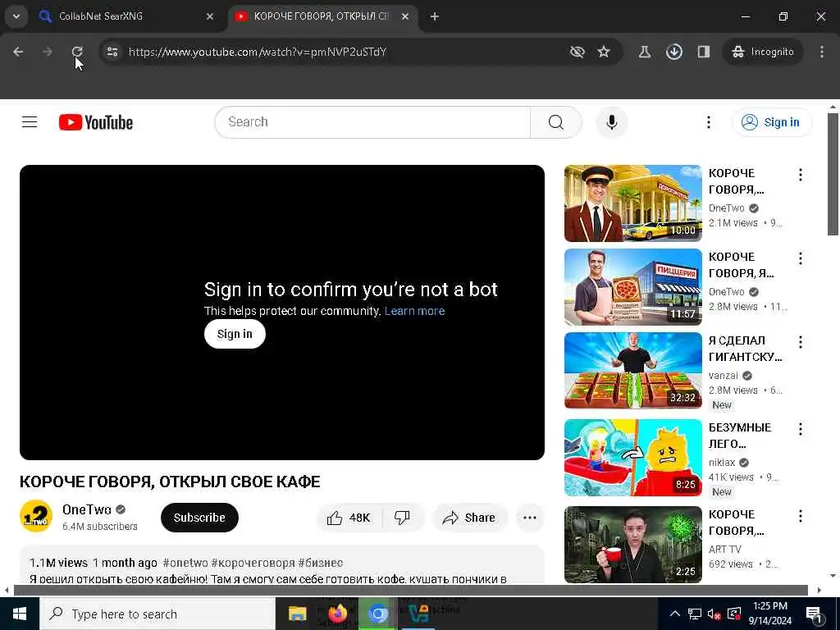
Task: Open site information icon in address bar
Action: tap(112, 52)
